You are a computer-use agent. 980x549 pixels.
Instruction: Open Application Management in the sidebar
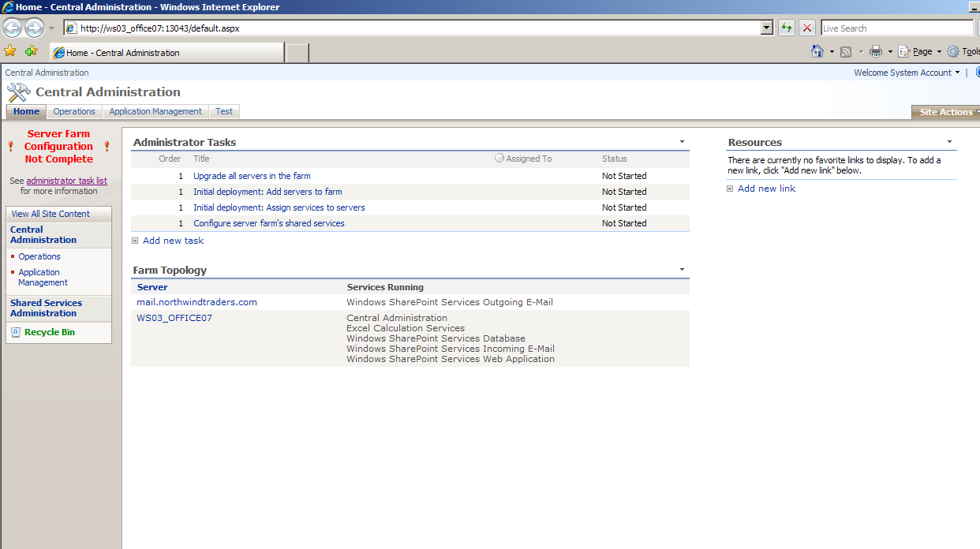point(43,277)
